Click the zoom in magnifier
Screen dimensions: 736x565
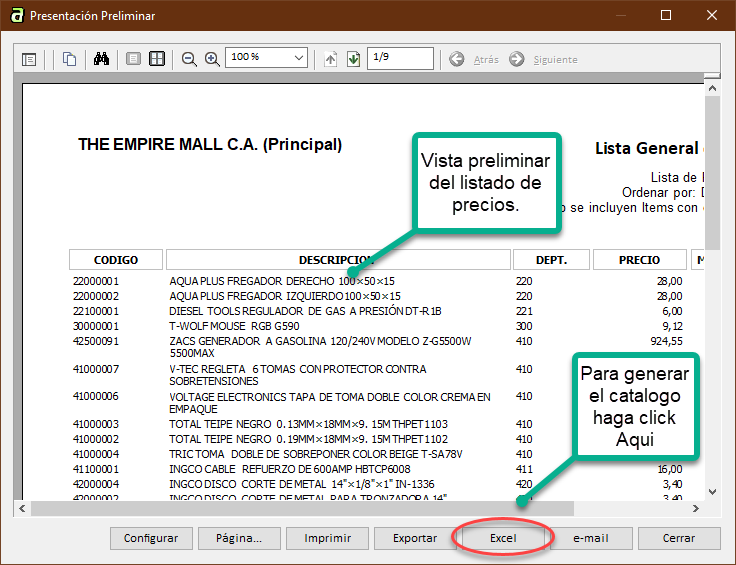click(212, 59)
